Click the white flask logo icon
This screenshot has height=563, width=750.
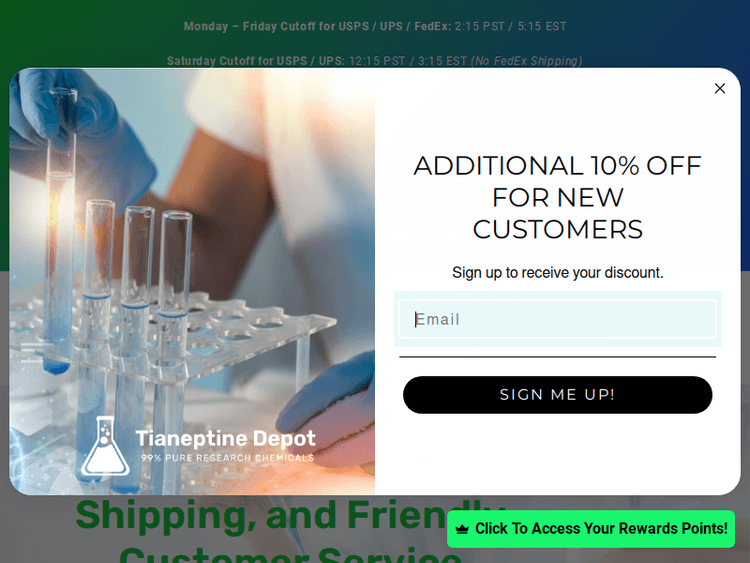[105, 446]
